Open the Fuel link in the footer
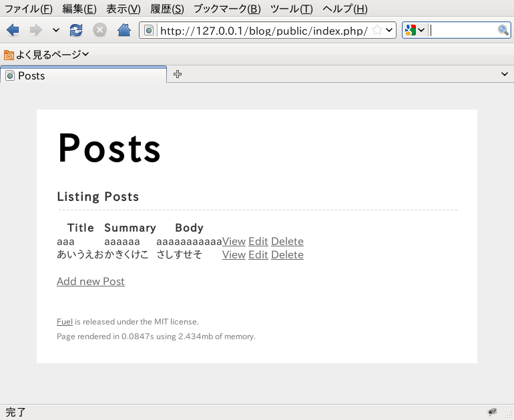Image resolution: width=514 pixels, height=420 pixels. (x=65, y=322)
